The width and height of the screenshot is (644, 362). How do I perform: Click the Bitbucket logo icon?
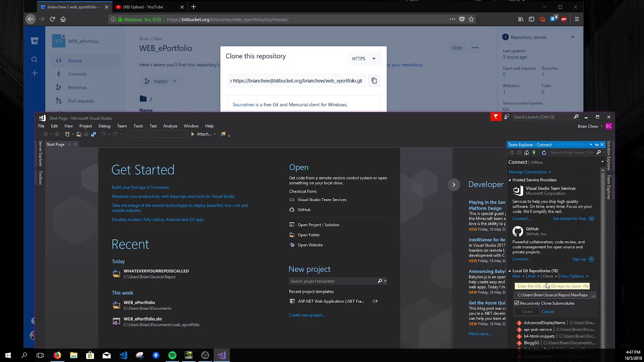tap(34, 41)
